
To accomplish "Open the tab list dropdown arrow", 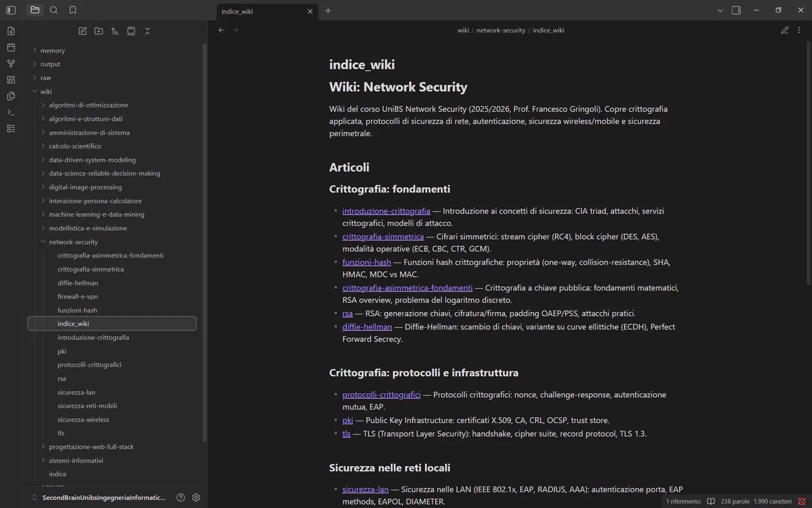I will pyautogui.click(x=720, y=10).
